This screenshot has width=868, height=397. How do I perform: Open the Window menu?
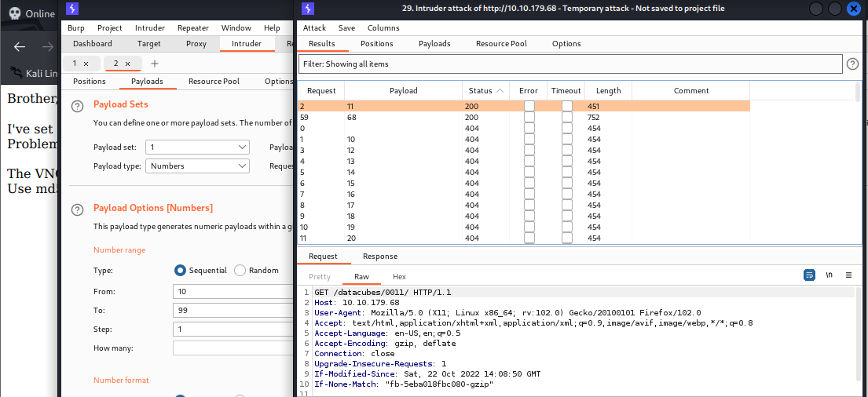[236, 27]
